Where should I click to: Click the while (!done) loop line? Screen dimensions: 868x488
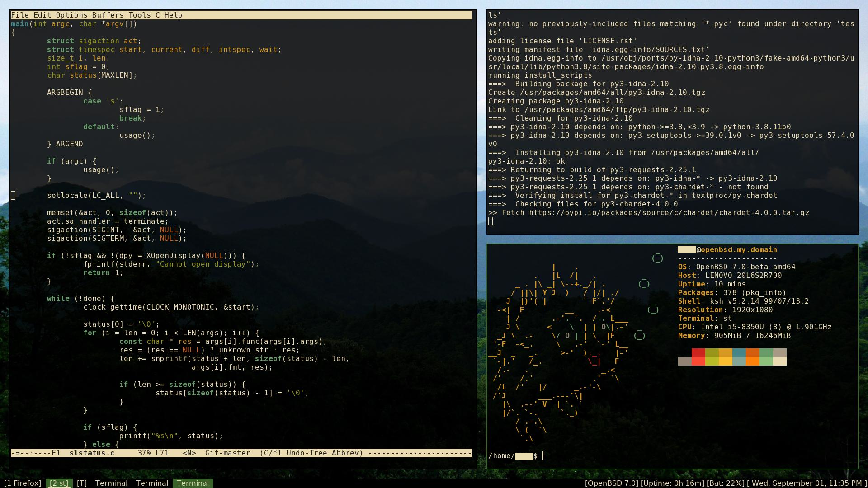pyautogui.click(x=81, y=298)
